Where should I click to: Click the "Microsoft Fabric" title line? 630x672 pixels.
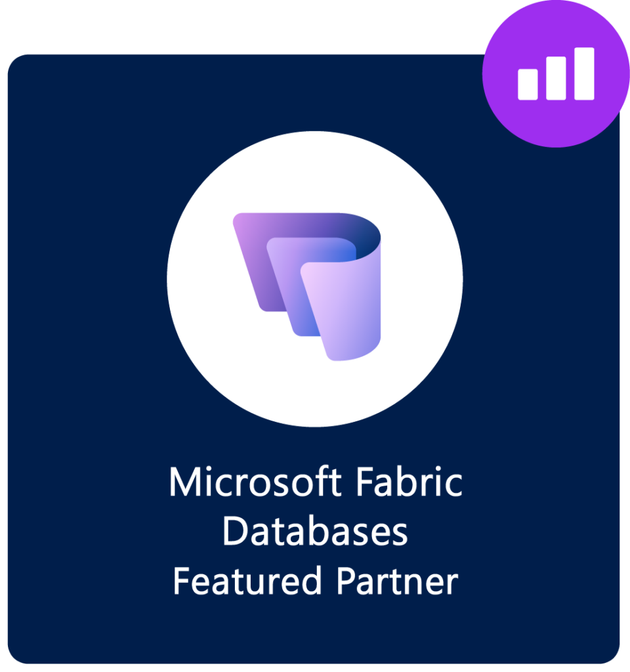[x=316, y=482]
